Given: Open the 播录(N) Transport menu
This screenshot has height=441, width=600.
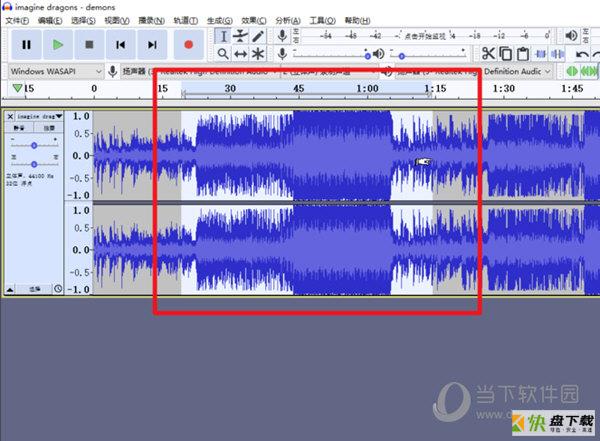Looking at the screenshot, I should pos(152,21).
